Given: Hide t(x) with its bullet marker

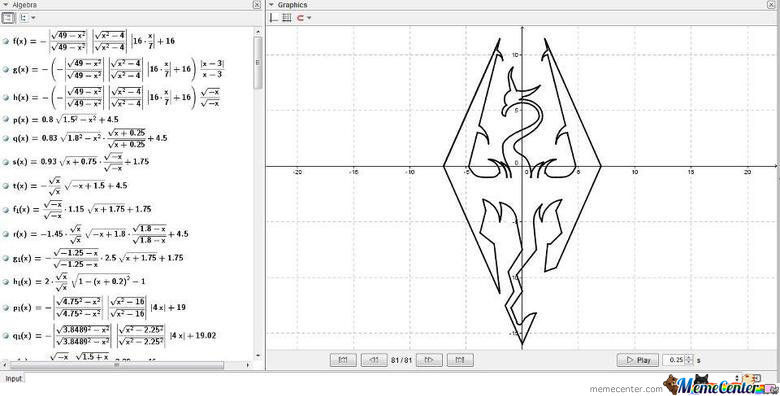Looking at the screenshot, I should coord(6,186).
